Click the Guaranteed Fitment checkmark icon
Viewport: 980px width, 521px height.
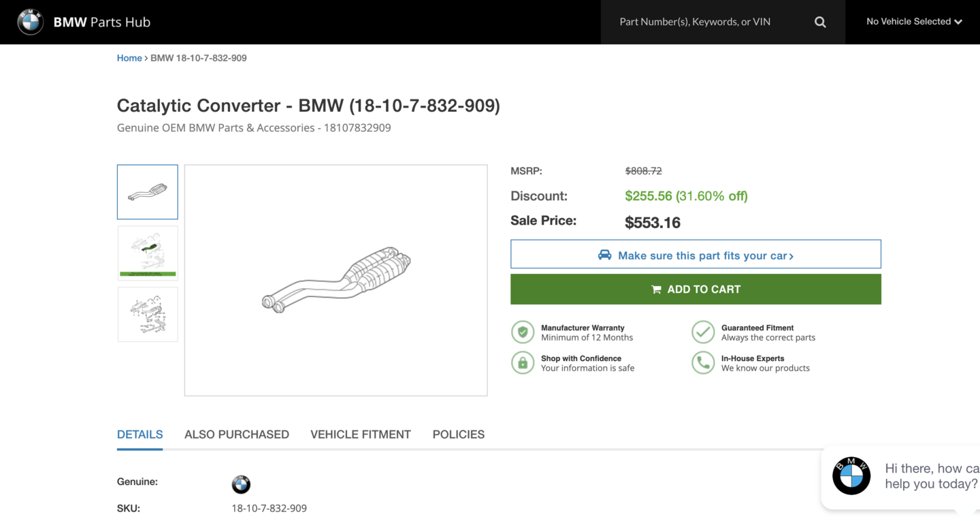point(703,332)
